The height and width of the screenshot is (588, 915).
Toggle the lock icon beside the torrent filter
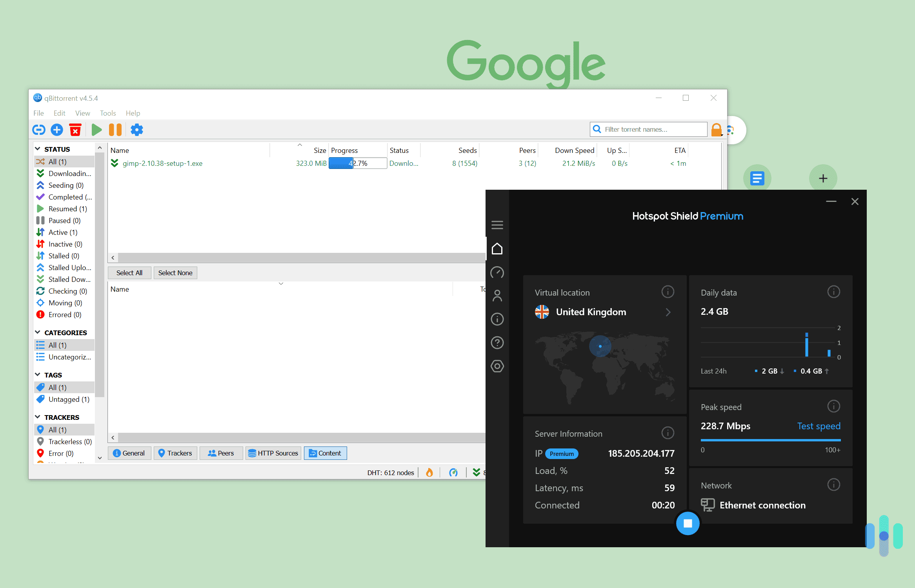(x=717, y=129)
